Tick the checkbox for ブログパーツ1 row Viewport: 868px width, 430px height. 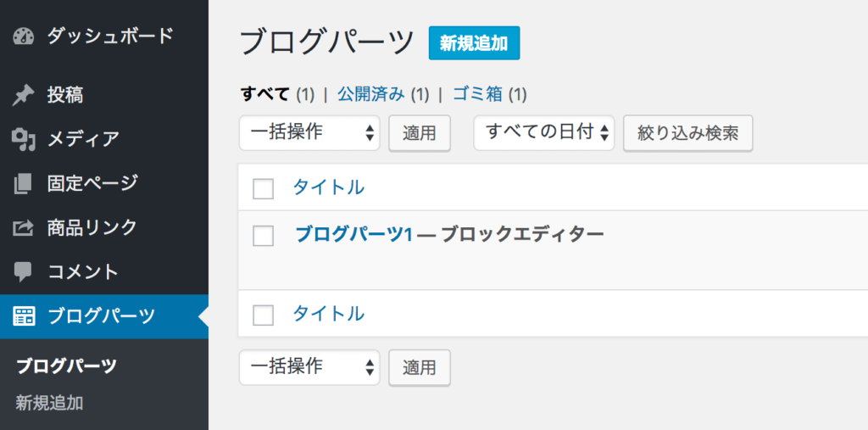click(x=263, y=236)
